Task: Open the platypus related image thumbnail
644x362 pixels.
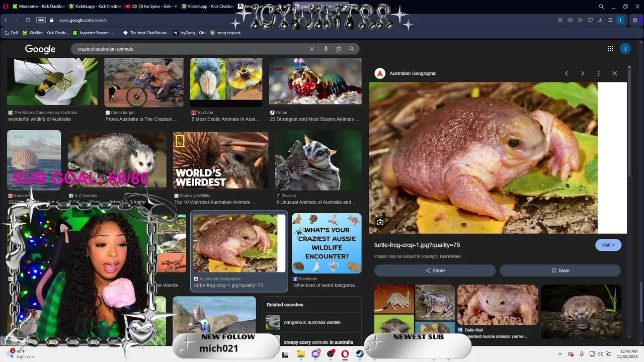Action: pos(581,312)
